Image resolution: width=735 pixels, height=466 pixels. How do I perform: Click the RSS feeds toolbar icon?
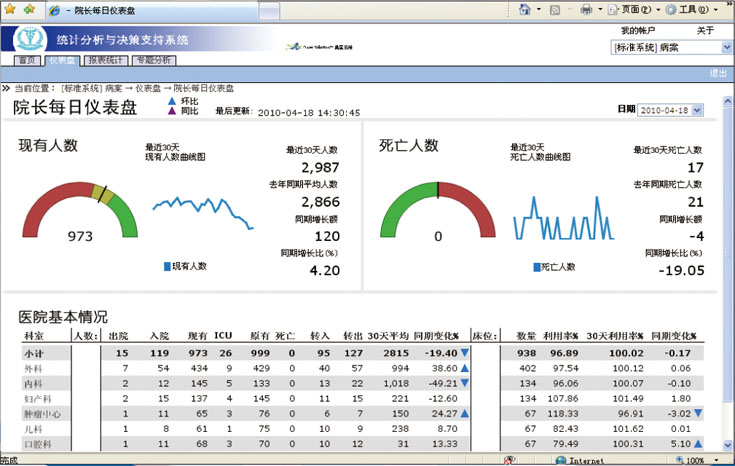[555, 10]
